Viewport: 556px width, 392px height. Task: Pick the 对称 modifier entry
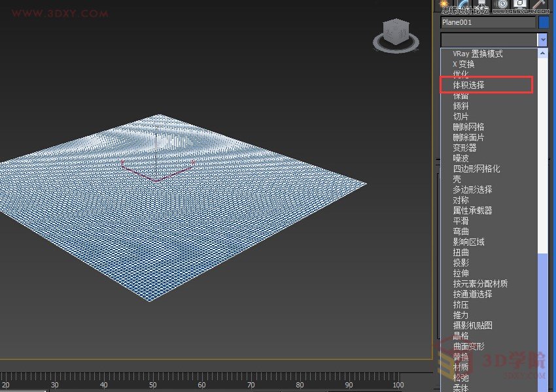coord(461,199)
